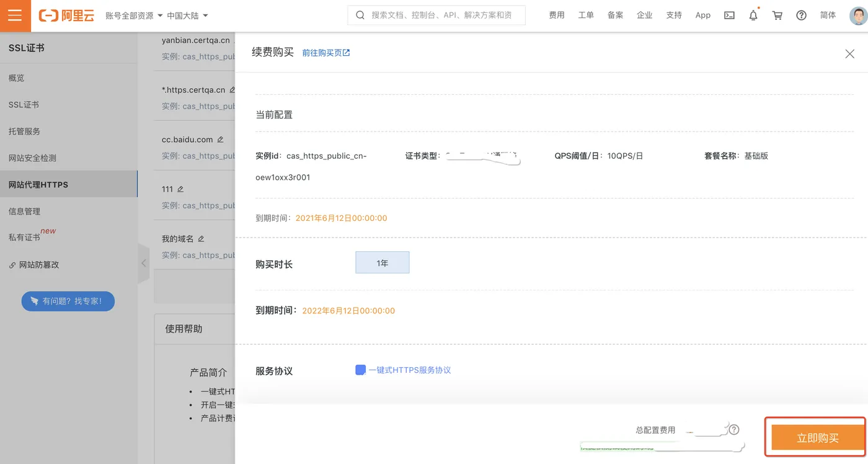The width and height of the screenshot is (868, 464).
Task: Click the 立即购买 button
Action: (817, 437)
